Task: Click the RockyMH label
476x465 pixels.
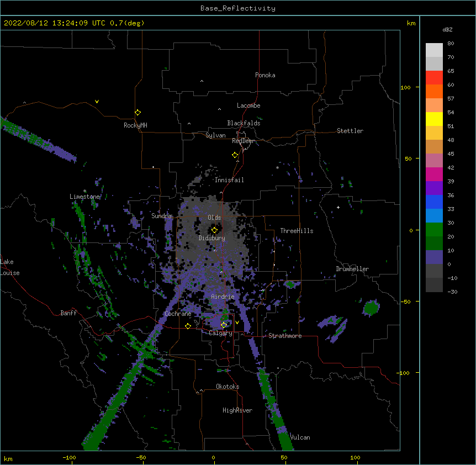Action: [x=135, y=125]
